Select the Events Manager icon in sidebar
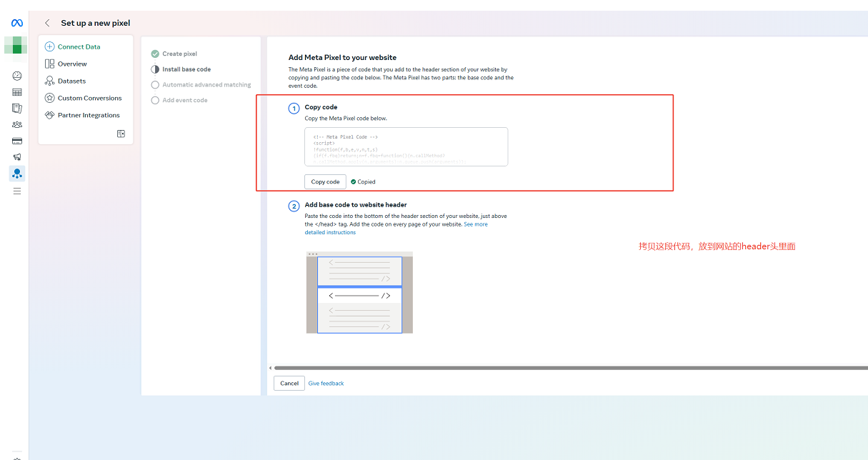The width and height of the screenshot is (868, 460). [x=17, y=173]
